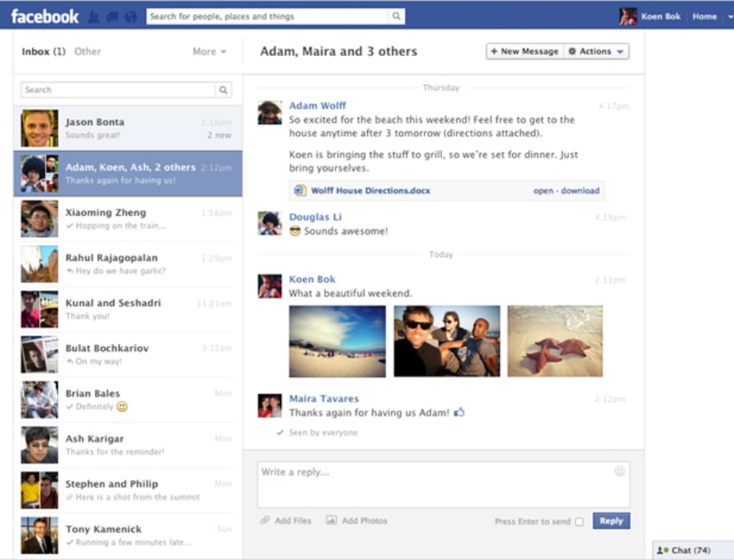Click the Add Files paperclip icon
The image size is (734, 560).
pos(265,521)
